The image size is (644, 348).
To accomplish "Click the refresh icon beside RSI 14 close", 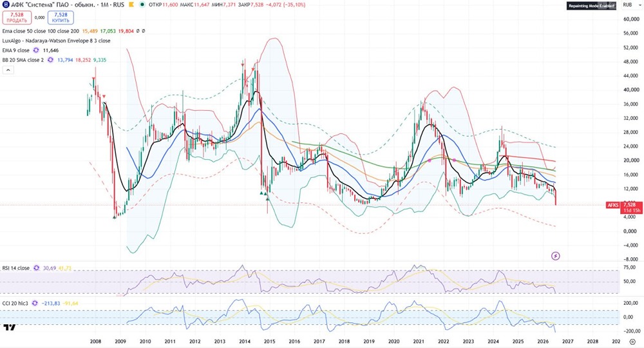I will pos(37,268).
